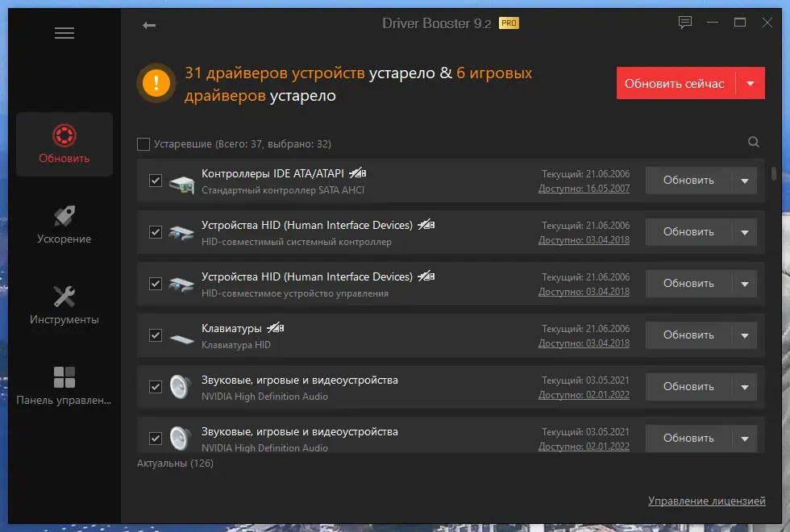790x532 pixels.
Task: Open the Ускорение section in the sidebar
Action: 64,225
